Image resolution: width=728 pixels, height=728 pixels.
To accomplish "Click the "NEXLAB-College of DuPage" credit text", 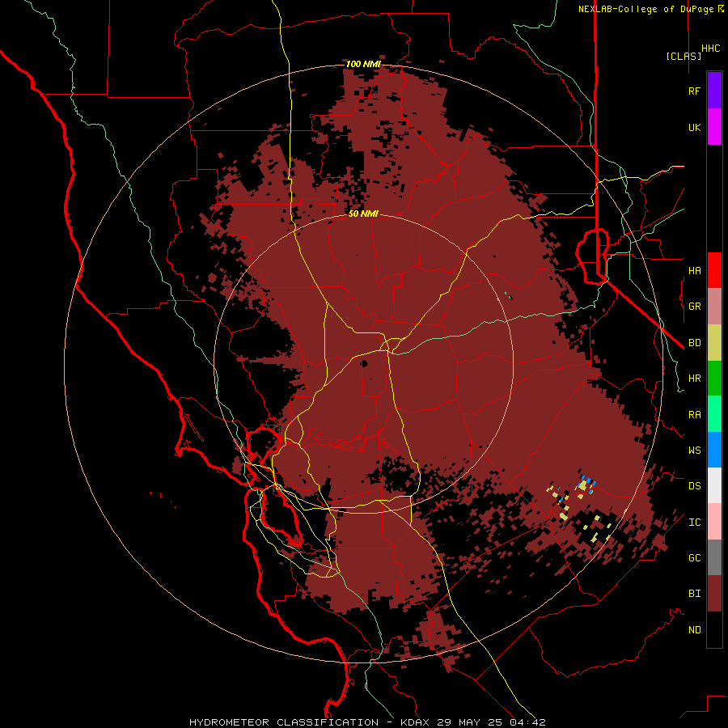I will pos(646,9).
